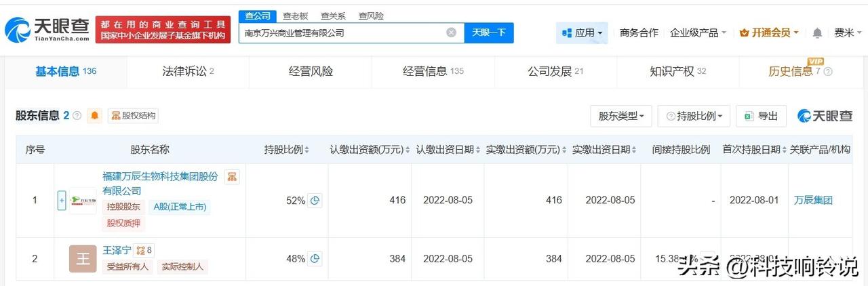The image size is (868, 286).
Task: Switch to the 查风险 search tab
Action: 371,15
